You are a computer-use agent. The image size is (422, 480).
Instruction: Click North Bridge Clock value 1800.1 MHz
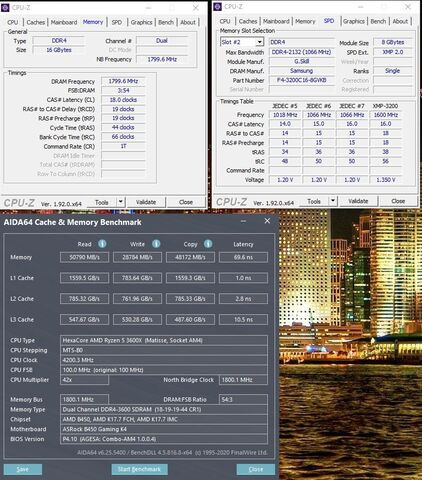tap(243, 380)
